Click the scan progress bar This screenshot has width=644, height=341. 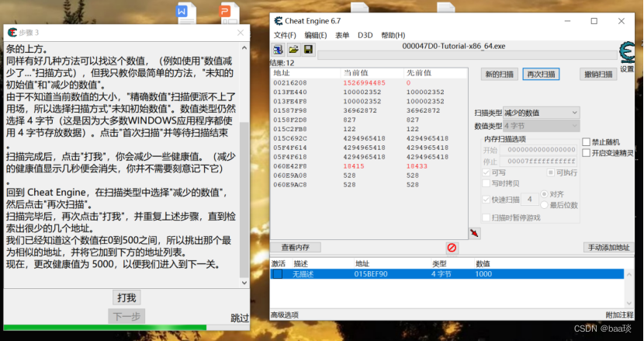[467, 55]
